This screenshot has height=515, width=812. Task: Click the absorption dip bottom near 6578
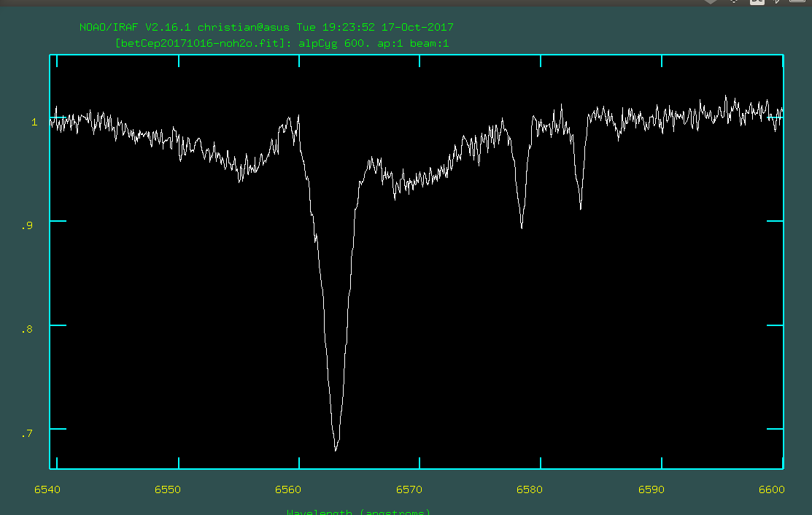522,228
